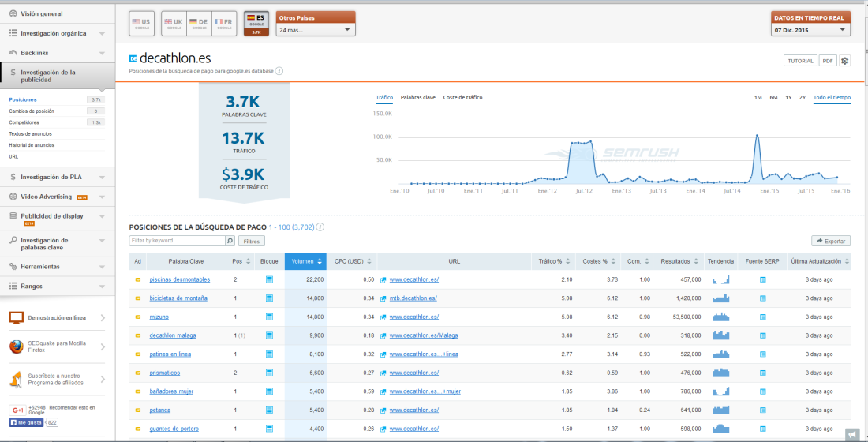This screenshot has height=442, width=868.
Task: Open Otros Países 24 más dropdown
Action: coord(315,30)
